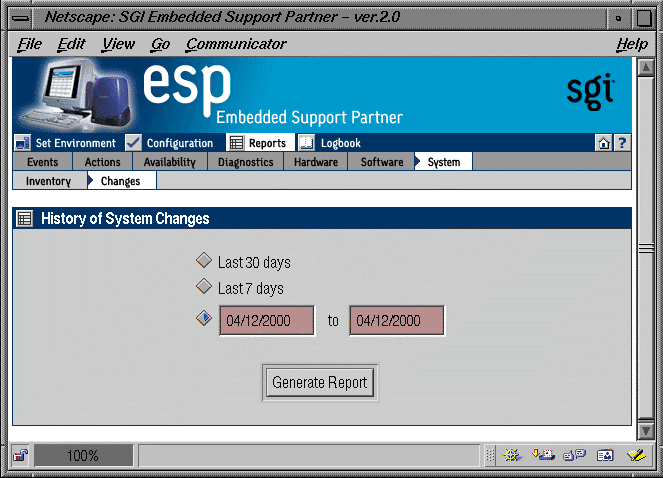Click the status message area
This screenshot has width=663, height=478.
tap(309, 456)
